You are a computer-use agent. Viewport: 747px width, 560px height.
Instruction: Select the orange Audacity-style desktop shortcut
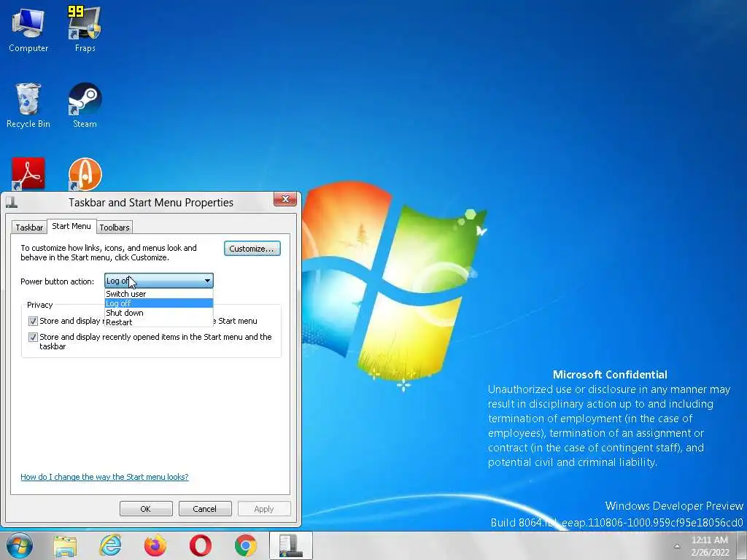click(85, 174)
